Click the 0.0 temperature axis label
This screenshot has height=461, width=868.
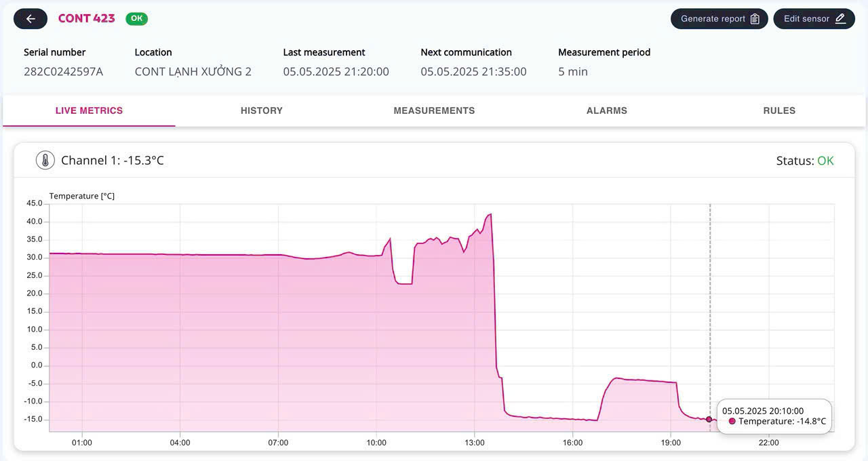tap(36, 365)
